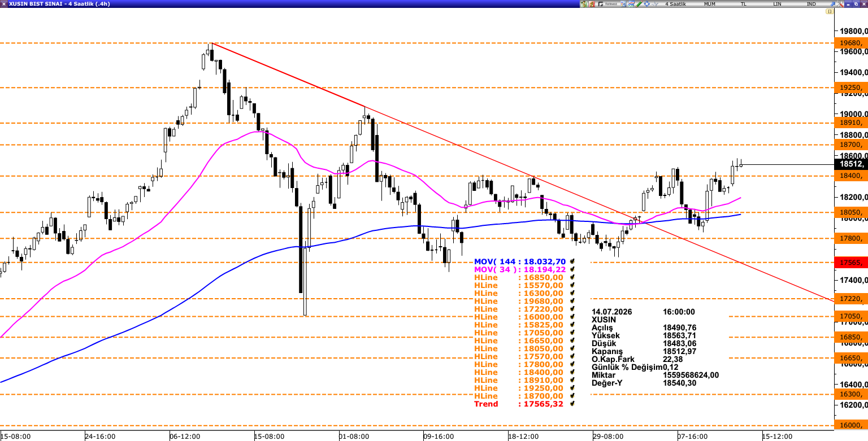Open the 4 Saatlik timeframe selector
The width and height of the screenshot is (868, 441).
tap(675, 4)
